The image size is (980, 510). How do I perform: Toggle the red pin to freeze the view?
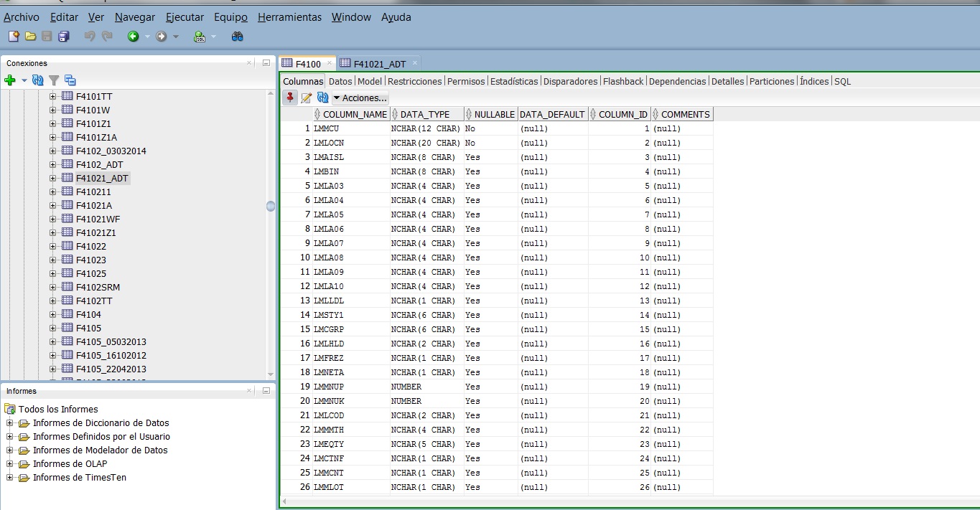pos(291,98)
